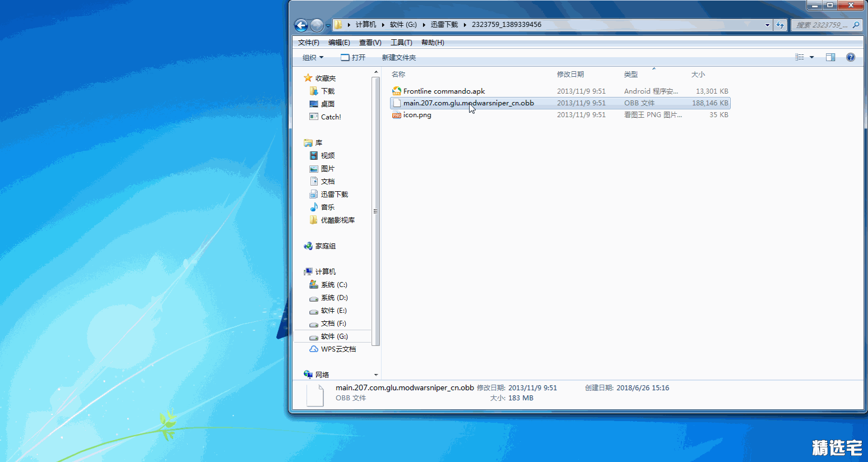Click the 下载 folder icon in favorites

click(314, 91)
